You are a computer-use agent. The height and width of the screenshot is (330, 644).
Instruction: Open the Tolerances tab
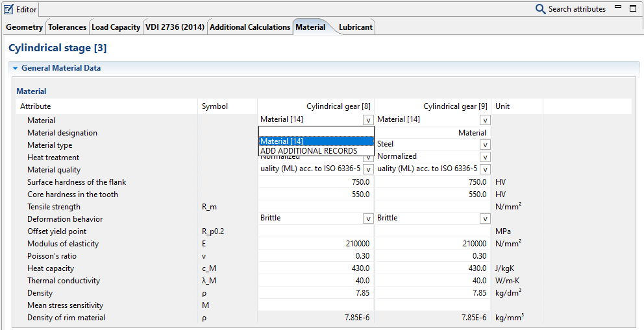[x=67, y=27]
